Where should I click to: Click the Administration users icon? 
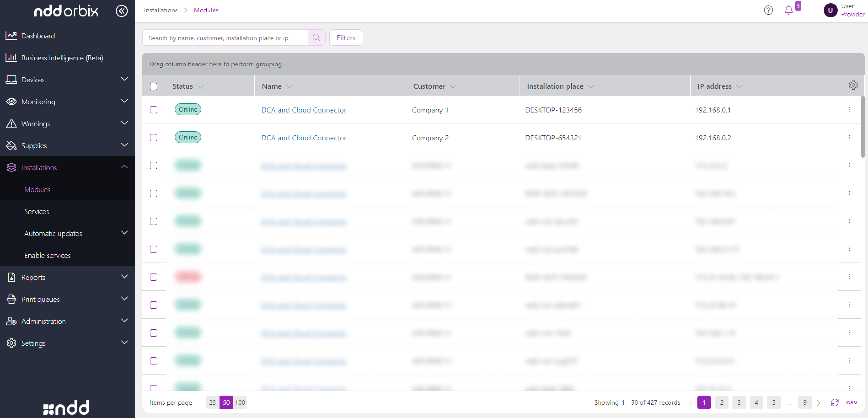[11, 321]
